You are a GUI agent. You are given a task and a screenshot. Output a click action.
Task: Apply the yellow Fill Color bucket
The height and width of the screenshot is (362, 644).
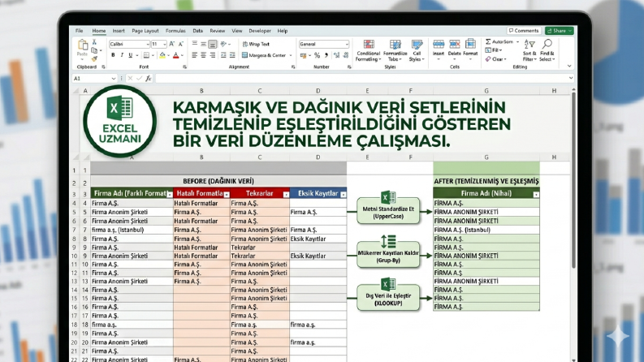point(162,55)
